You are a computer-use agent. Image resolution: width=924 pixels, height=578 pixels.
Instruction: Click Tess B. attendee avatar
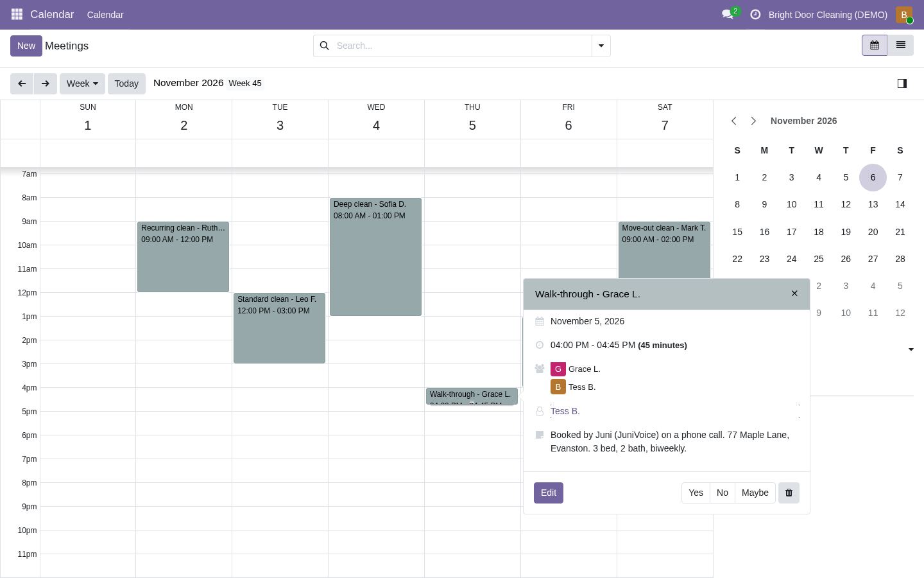tap(558, 387)
